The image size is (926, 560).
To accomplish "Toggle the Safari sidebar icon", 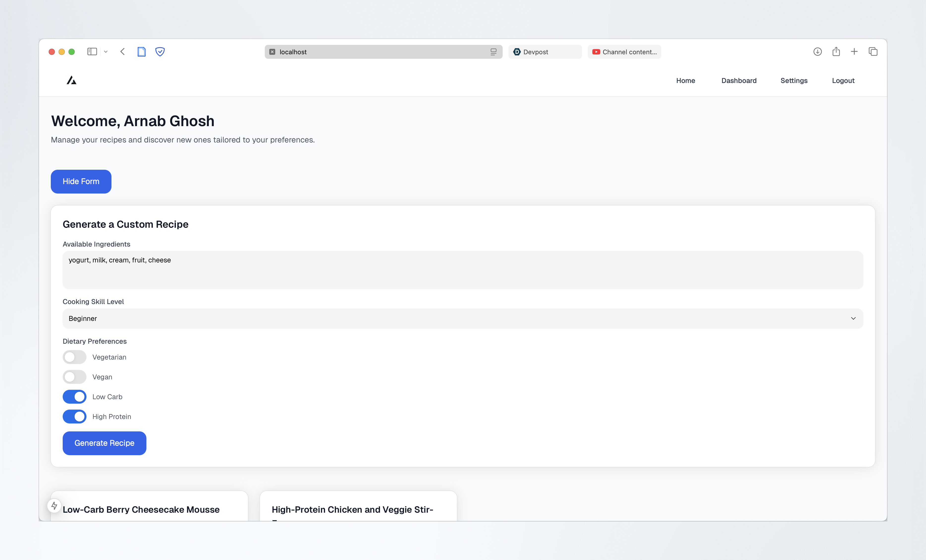I will click(x=92, y=52).
